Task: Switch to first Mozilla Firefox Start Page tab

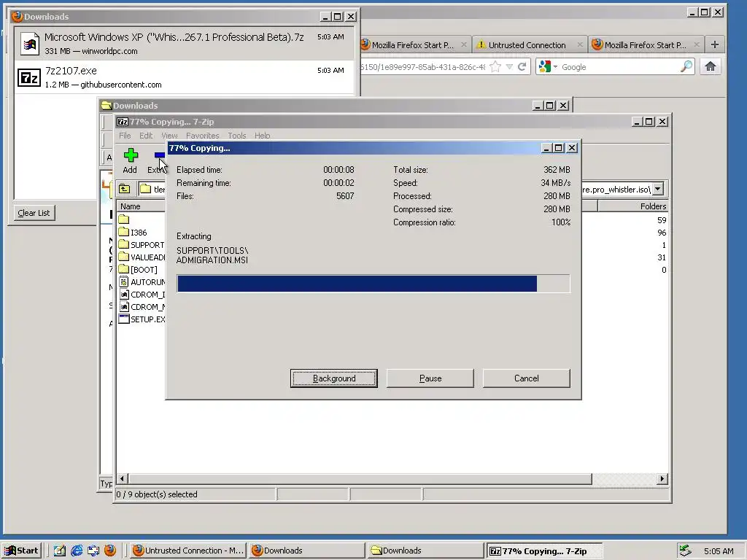Action: click(x=415, y=44)
